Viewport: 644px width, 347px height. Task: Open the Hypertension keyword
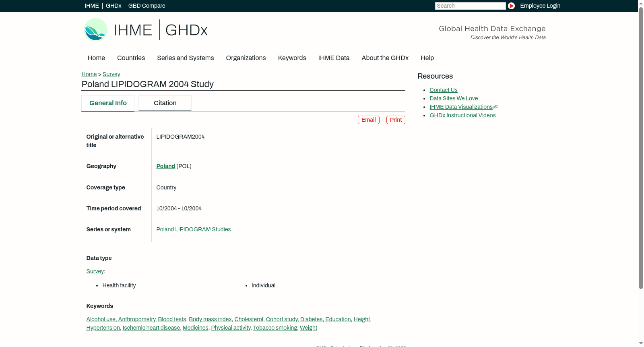[103, 328]
